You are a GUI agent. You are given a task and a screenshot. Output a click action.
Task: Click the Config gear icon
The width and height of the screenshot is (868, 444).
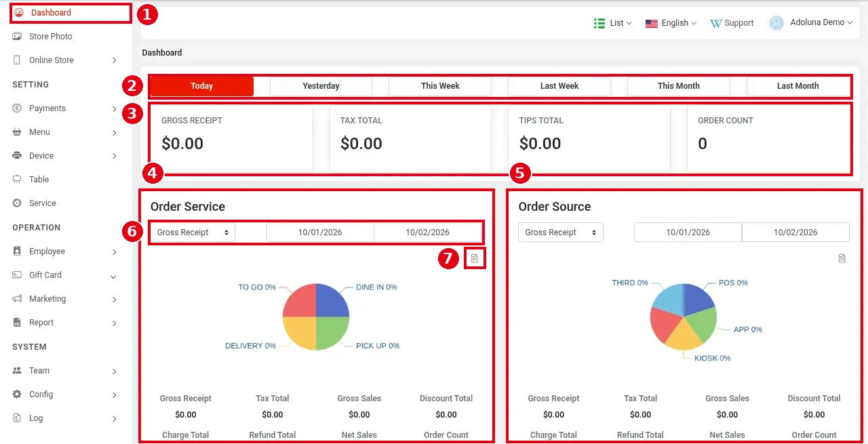pyautogui.click(x=17, y=395)
